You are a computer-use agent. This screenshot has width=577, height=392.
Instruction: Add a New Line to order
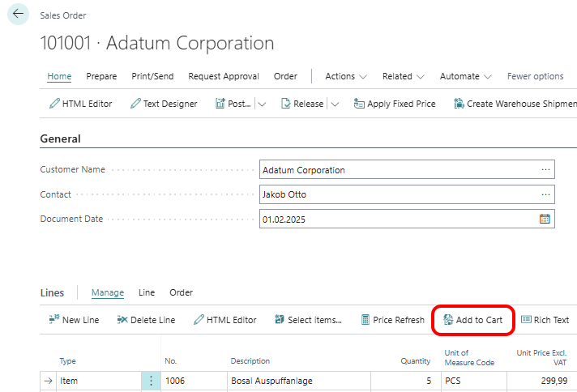click(x=74, y=320)
